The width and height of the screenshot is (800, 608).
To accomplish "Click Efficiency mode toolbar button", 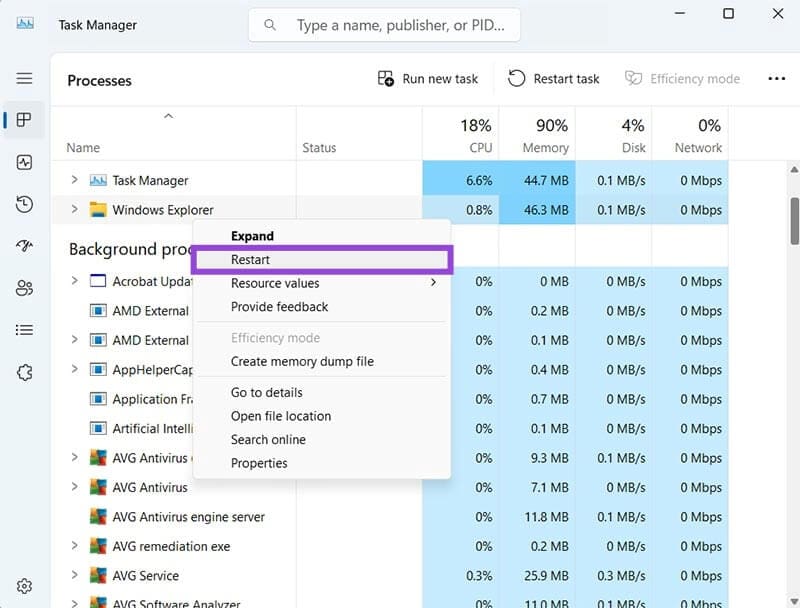I will [682, 79].
